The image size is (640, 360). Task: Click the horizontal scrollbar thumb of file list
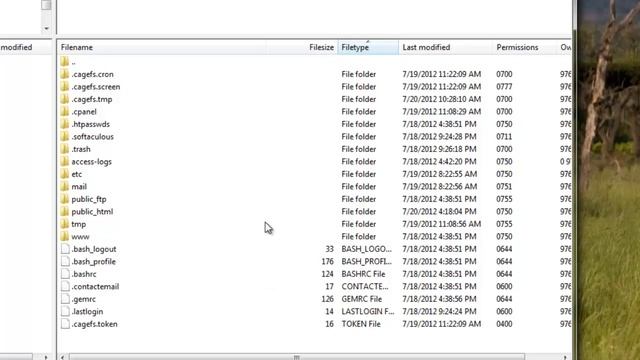coord(297,357)
